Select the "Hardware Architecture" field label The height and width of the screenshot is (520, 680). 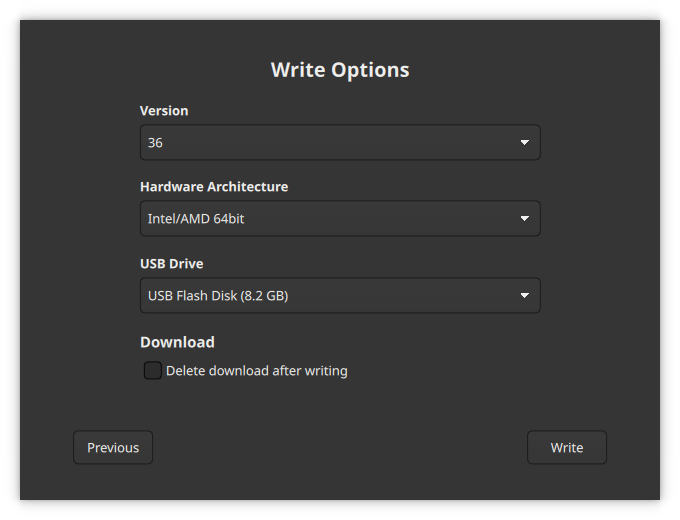(x=214, y=187)
